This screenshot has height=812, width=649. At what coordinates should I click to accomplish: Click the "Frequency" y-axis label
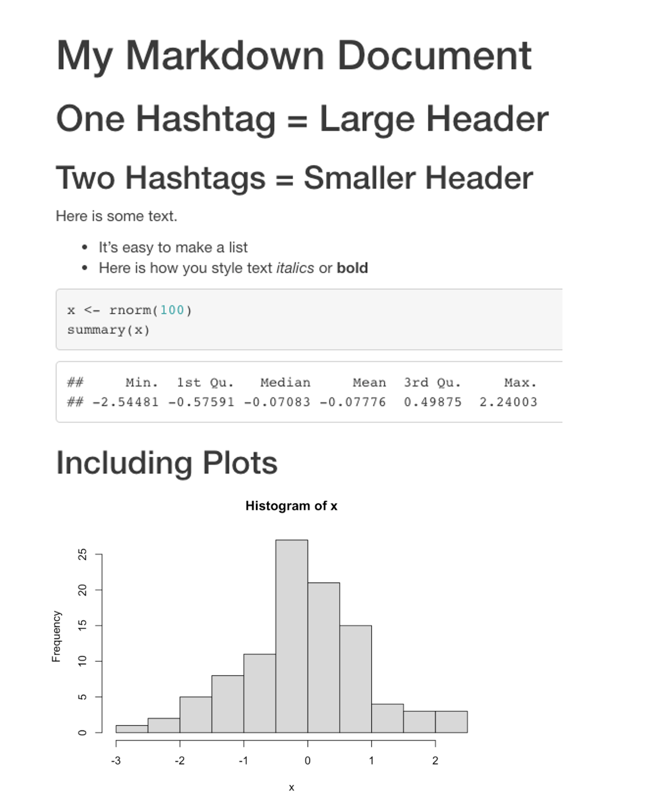[x=56, y=636]
